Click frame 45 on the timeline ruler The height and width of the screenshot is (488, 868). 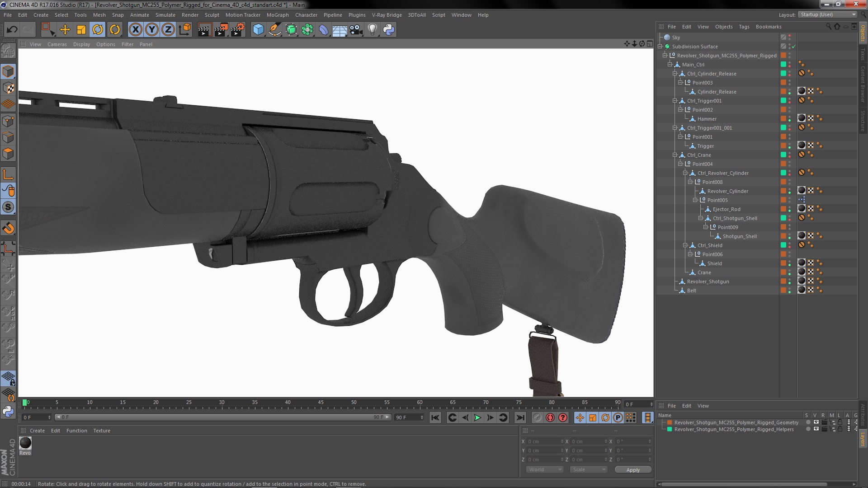321,403
